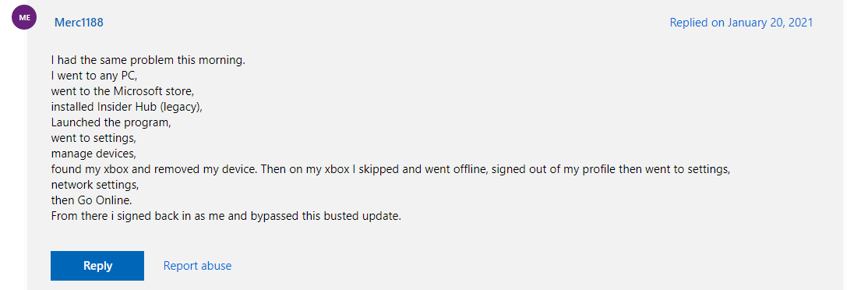Click the 'Launched the program' line
This screenshot has width=868, height=290.
click(x=109, y=122)
